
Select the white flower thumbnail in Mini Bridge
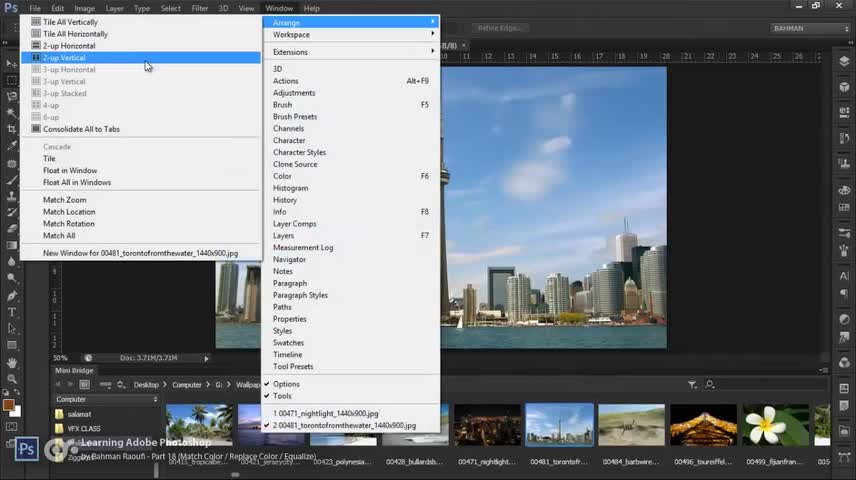pyautogui.click(x=776, y=425)
